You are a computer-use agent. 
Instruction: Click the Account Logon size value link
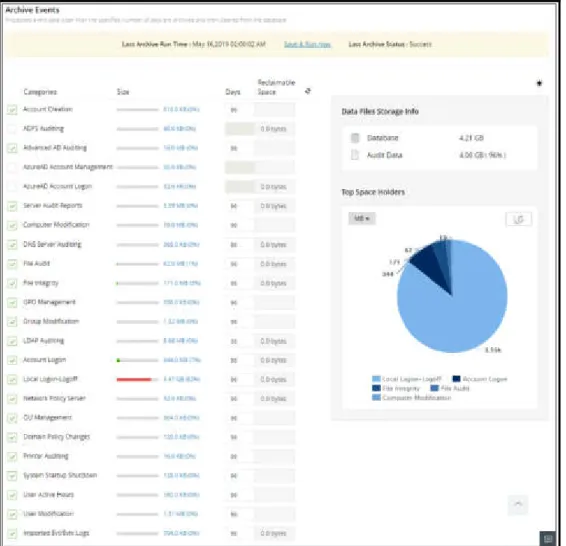tap(182, 360)
